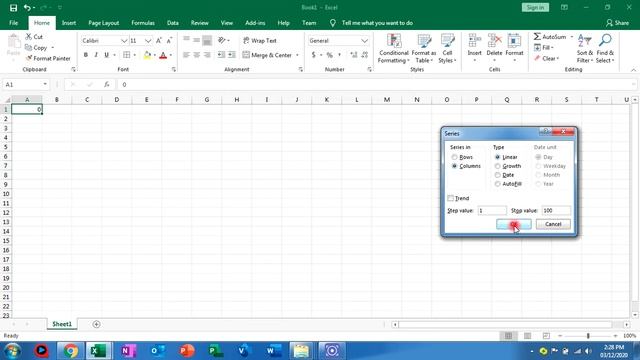Click OK in Series dialog

coord(514,224)
